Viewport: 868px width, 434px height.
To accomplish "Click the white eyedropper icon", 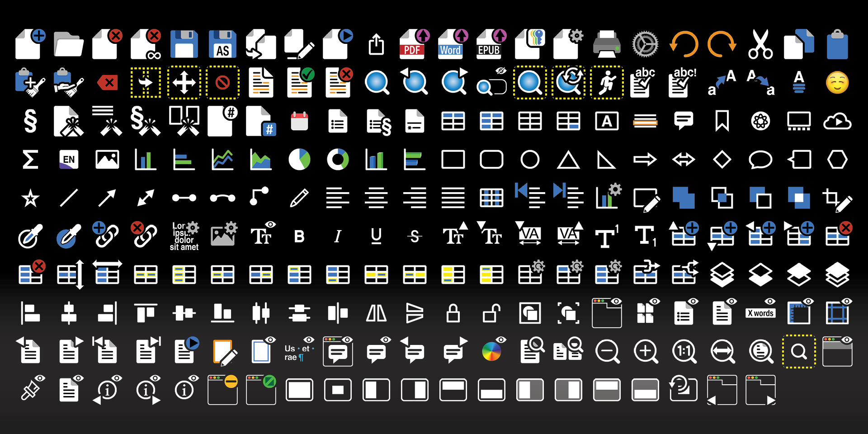I will point(30,236).
